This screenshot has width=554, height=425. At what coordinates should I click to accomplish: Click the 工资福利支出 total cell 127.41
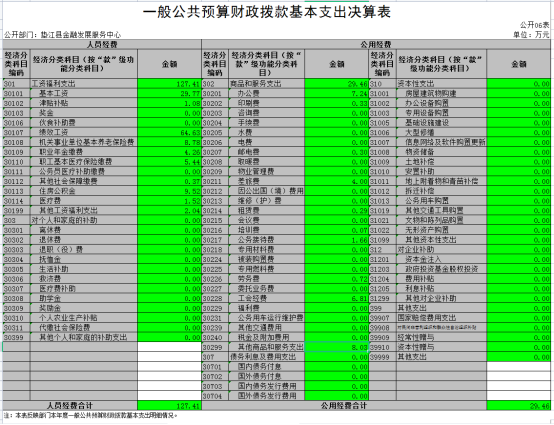click(x=169, y=84)
